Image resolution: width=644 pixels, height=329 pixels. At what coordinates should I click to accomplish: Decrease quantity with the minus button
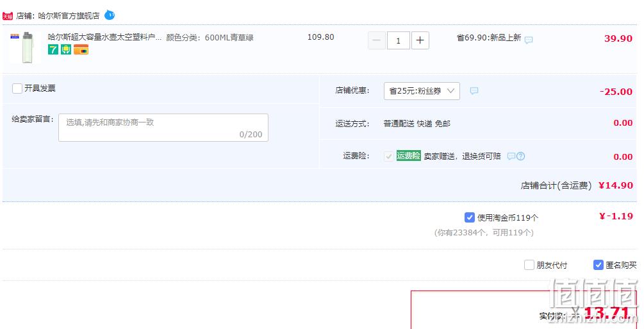pyautogui.click(x=376, y=40)
